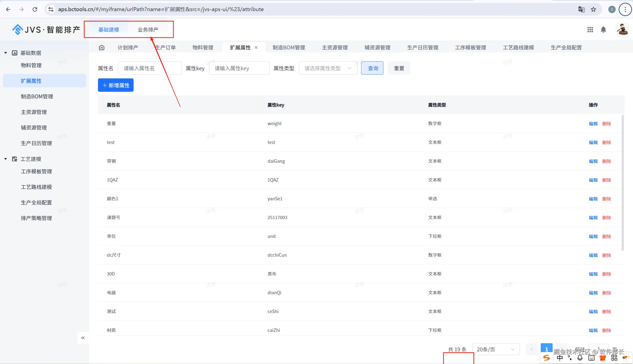Close the 扩展属性 tab
This screenshot has height=364, width=633.
(256, 47)
